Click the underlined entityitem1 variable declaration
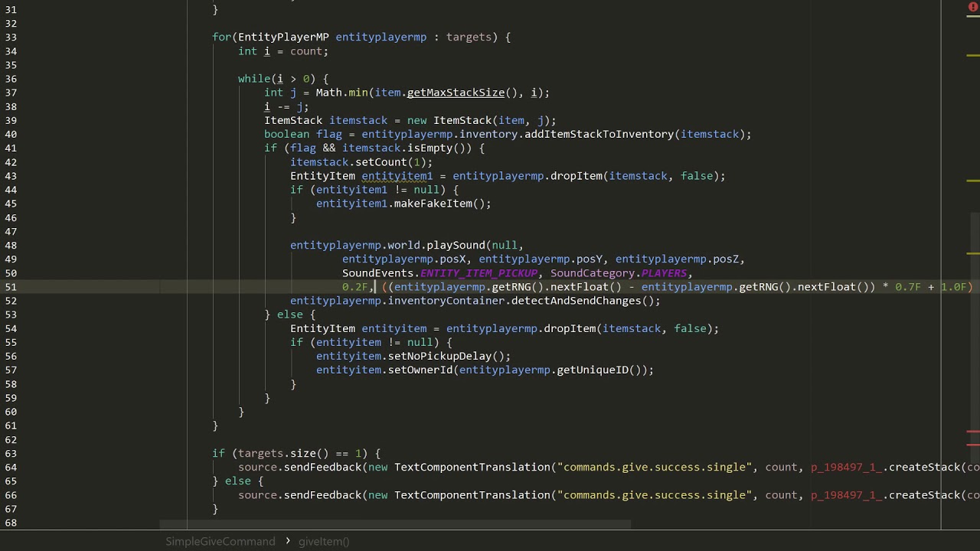 tap(397, 176)
